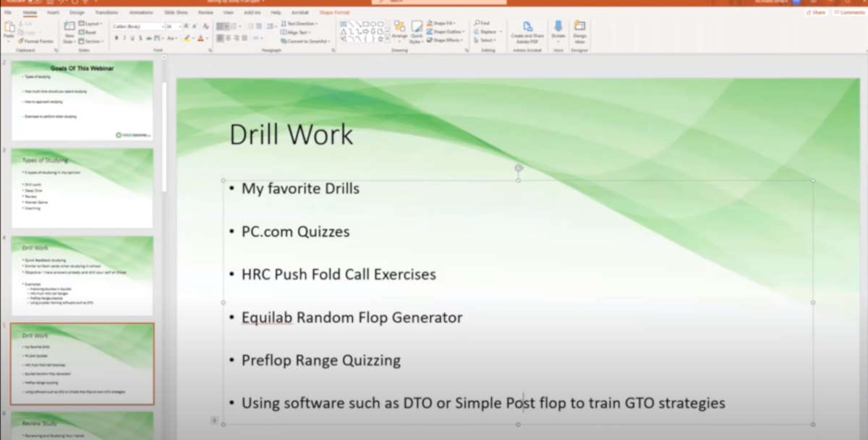Open the Transitions tab
Image resolution: width=868 pixels, height=440 pixels.
point(106,12)
